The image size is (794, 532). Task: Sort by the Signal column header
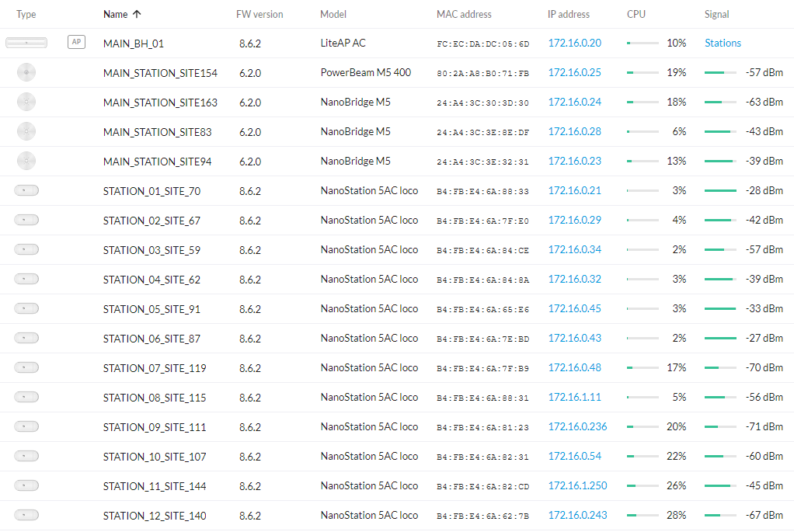(716, 14)
